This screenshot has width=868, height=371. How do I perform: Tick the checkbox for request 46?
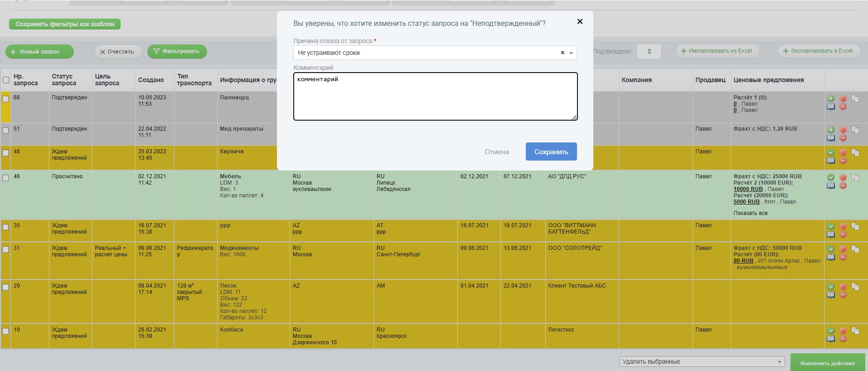pyautogui.click(x=6, y=178)
